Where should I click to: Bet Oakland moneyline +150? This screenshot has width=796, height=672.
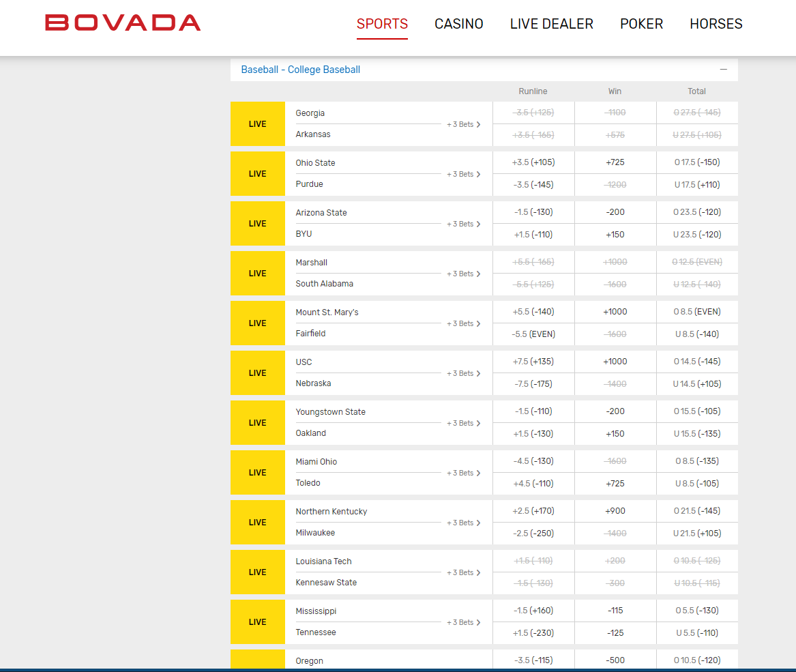pos(615,434)
